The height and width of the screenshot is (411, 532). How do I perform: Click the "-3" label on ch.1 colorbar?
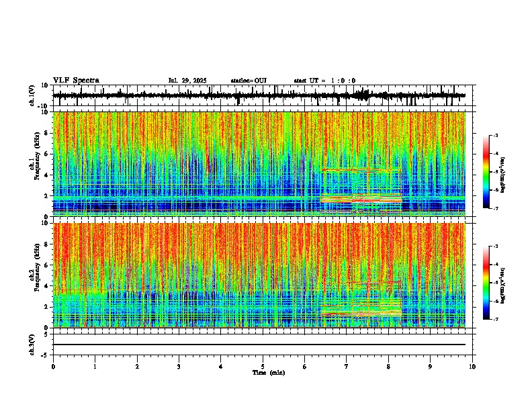pyautogui.click(x=495, y=135)
